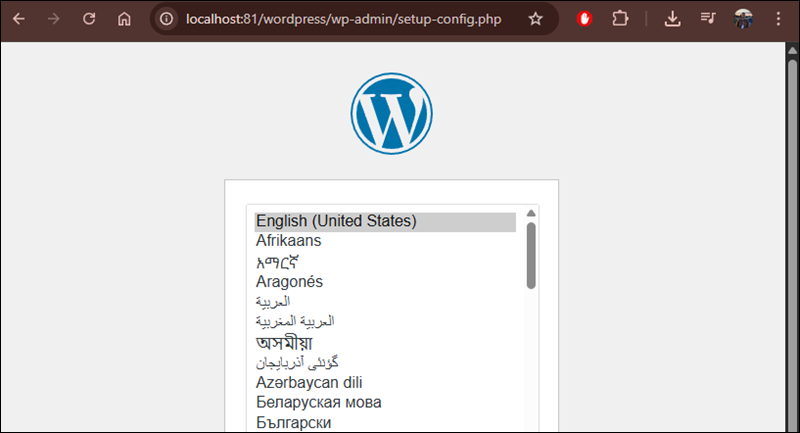Choose the Arabic العربية option
Screen dimensions: 800x433
pyautogui.click(x=385, y=301)
